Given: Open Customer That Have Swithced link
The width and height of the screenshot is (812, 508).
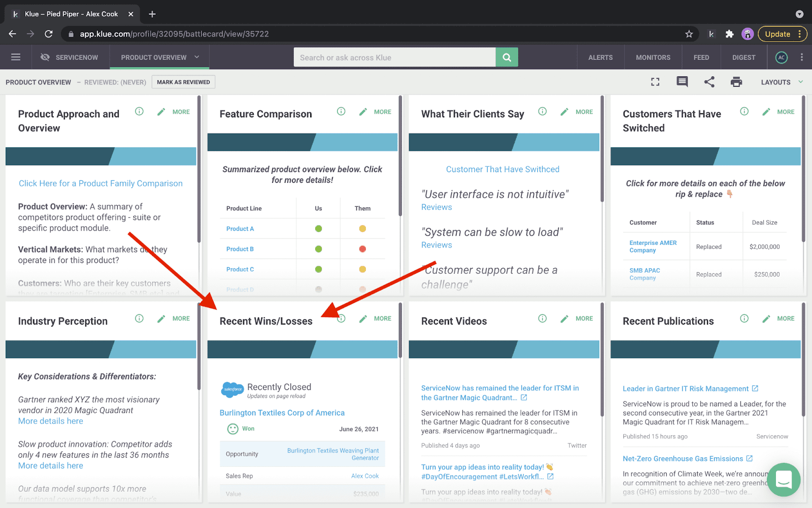Looking at the screenshot, I should click(502, 169).
